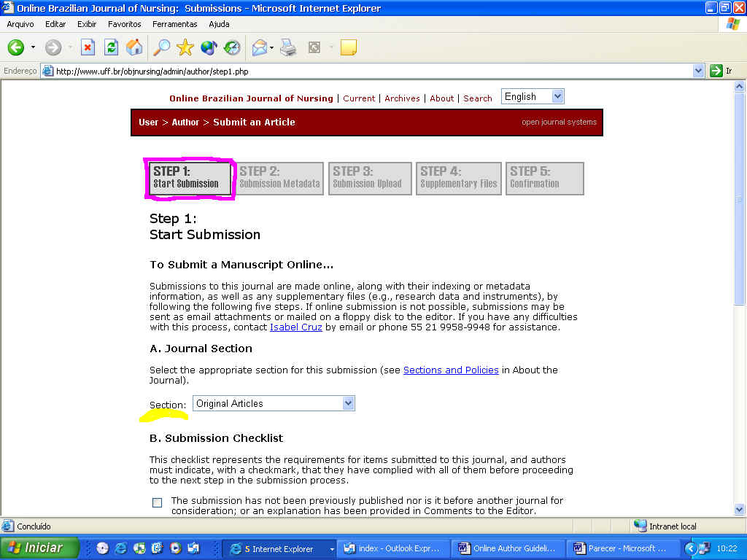Expand the address bar URL dropdown arrow
Viewport: 747px width, 560px height.
pos(698,71)
